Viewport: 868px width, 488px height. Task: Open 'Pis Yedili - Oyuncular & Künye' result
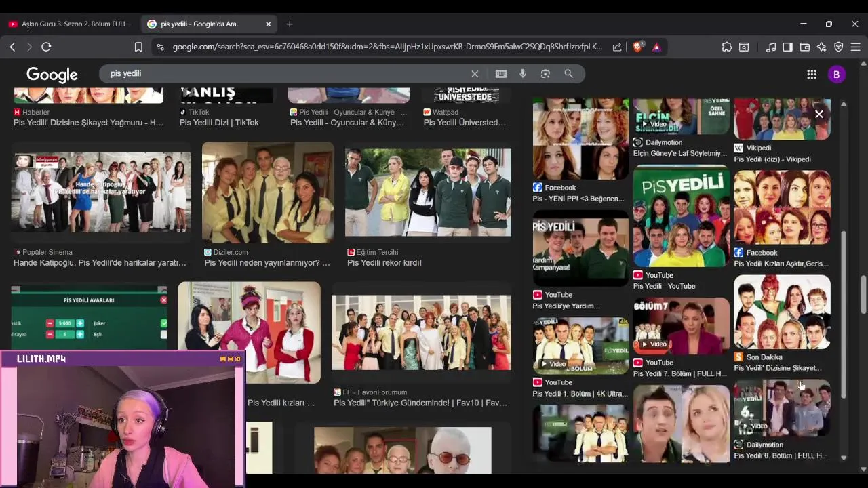pyautogui.click(x=347, y=123)
